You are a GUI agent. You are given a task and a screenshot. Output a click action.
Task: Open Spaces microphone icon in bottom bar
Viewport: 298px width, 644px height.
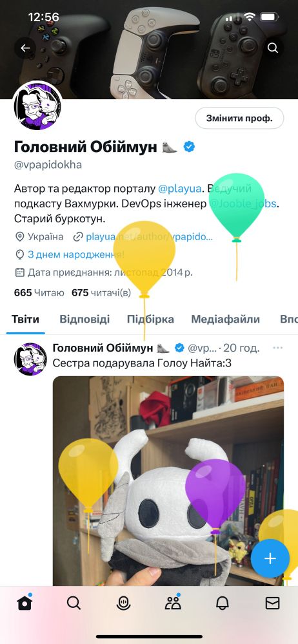(123, 603)
